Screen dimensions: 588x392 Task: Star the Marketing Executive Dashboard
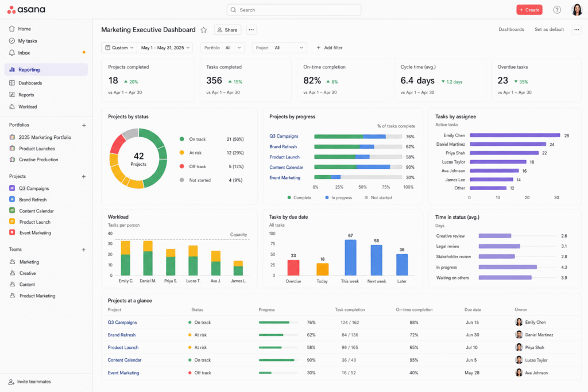click(204, 30)
